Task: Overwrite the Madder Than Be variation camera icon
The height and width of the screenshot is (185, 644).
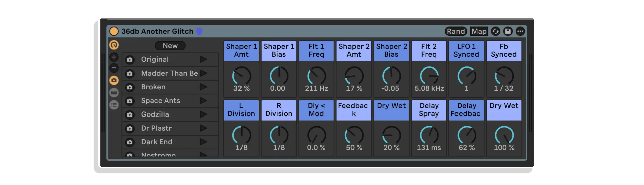Action: click(130, 74)
